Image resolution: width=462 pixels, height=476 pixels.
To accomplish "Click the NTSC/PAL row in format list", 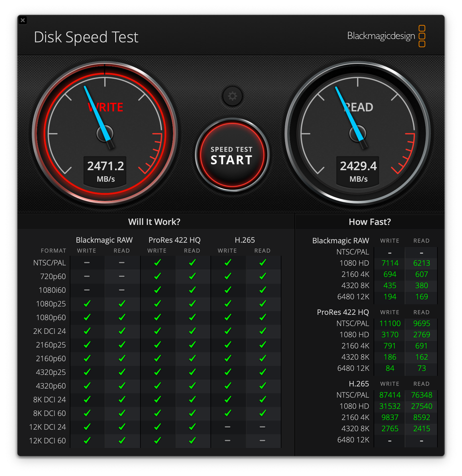I will point(50,263).
